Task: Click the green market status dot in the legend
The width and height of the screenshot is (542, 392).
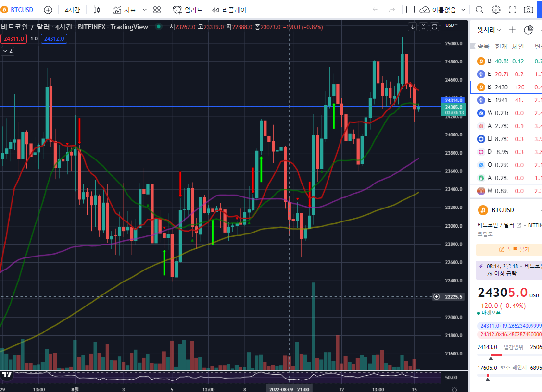Action: (158, 26)
